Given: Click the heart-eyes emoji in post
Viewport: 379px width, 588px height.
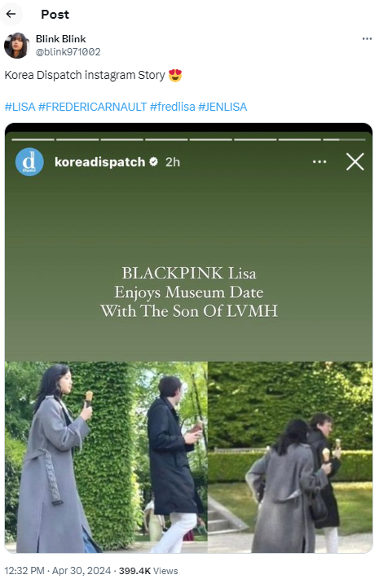Looking at the screenshot, I should 175,76.
